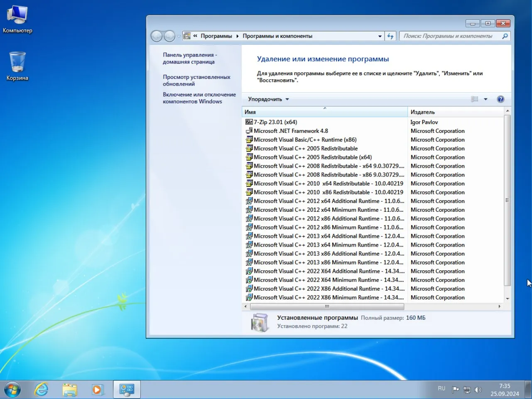
Task: Click Igor Pavlov publisher cell
Action: 424,122
